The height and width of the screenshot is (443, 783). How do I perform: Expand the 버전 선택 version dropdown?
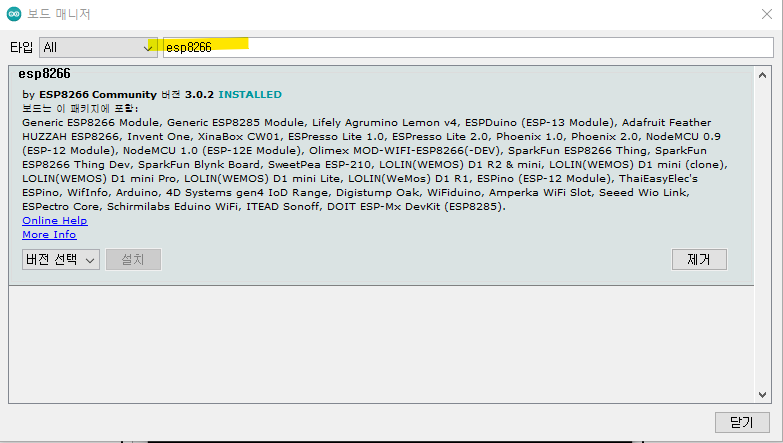click(x=60, y=260)
